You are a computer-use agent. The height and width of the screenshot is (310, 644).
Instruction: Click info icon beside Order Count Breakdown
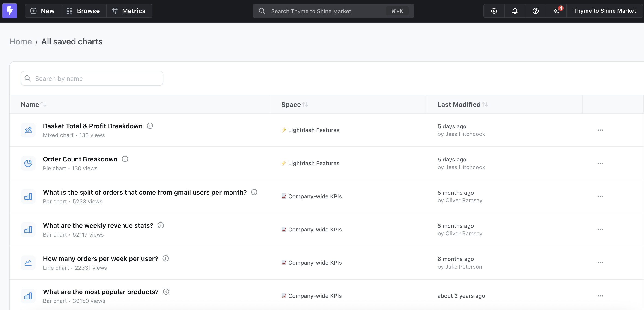pyautogui.click(x=125, y=159)
